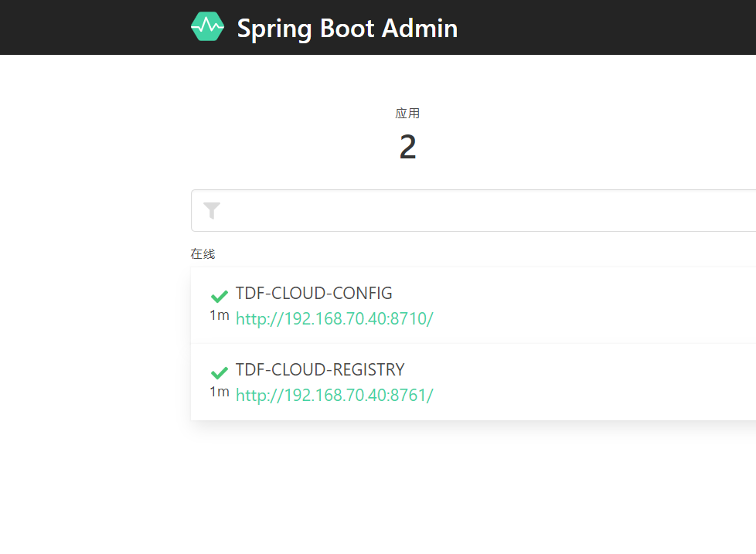Click the green check icon beside TDF-CLOUD-CONFIG
The width and height of the screenshot is (756, 554).
coord(219,296)
